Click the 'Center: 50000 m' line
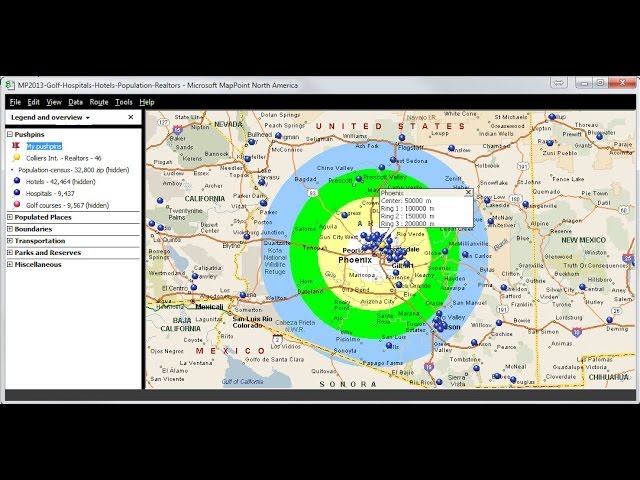The height and width of the screenshot is (480, 640). click(x=406, y=201)
